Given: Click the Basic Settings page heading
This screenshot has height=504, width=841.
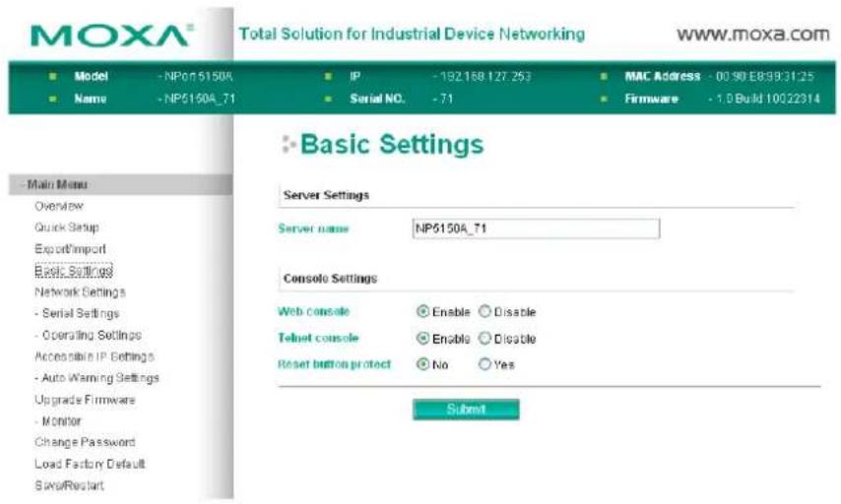Looking at the screenshot, I should (x=392, y=145).
